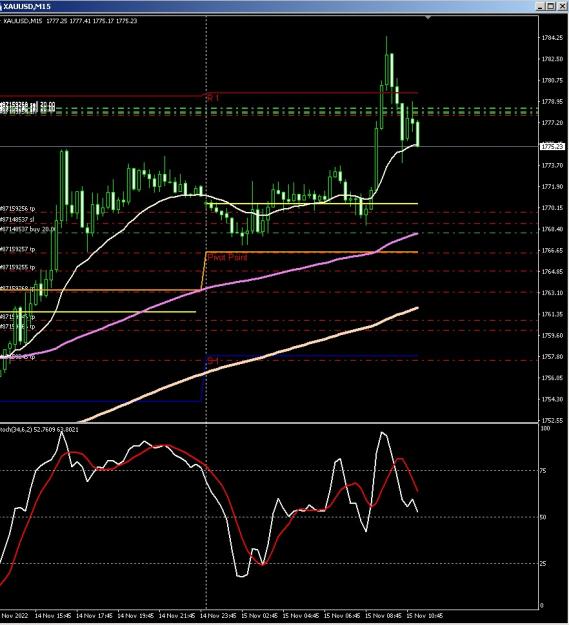The image size is (569, 625).
Task: Select the OHLC readout 1777.25 1777.41 1775.17 1775.23
Action: [x=91, y=21]
